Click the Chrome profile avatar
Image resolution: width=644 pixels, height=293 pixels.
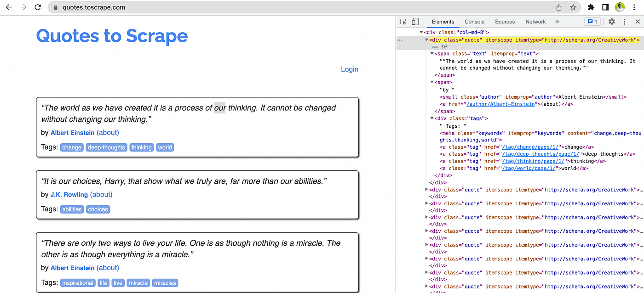620,7
